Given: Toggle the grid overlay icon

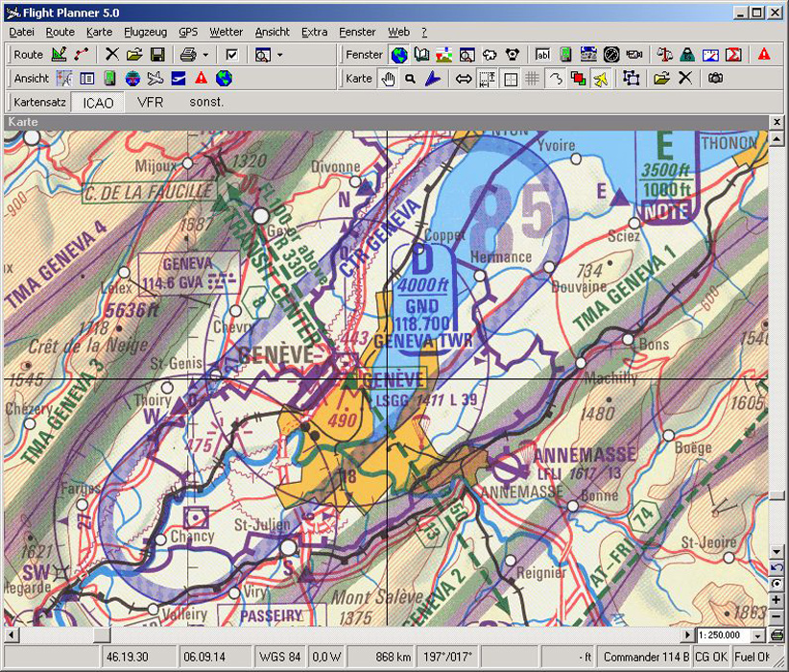Looking at the screenshot, I should (533, 78).
